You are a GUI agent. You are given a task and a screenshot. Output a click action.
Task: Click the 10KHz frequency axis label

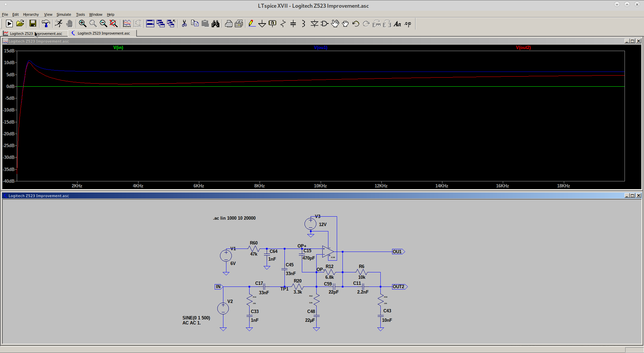320,186
